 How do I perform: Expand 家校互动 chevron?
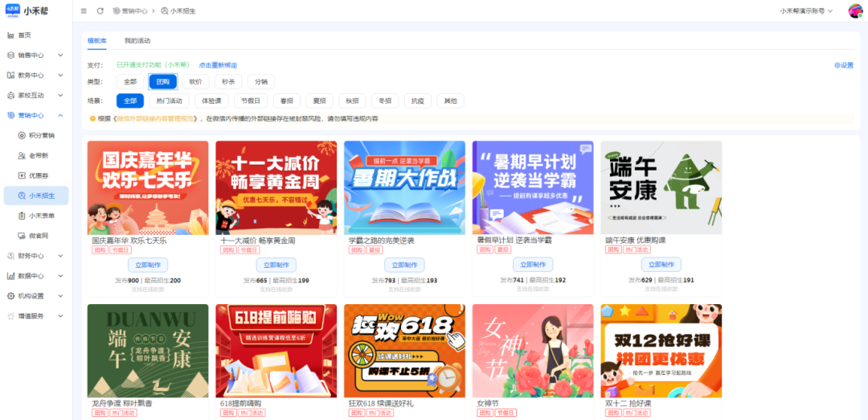tap(60, 95)
